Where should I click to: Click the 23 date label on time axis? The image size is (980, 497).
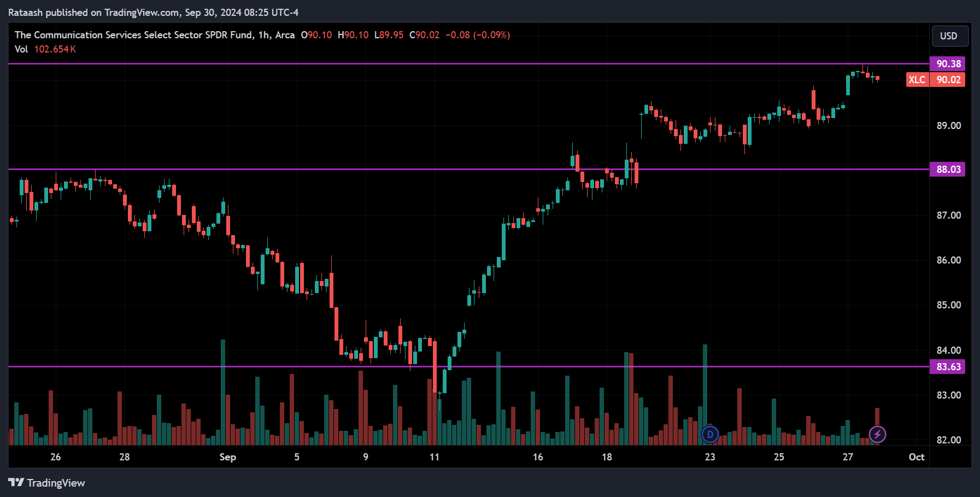[710, 457]
